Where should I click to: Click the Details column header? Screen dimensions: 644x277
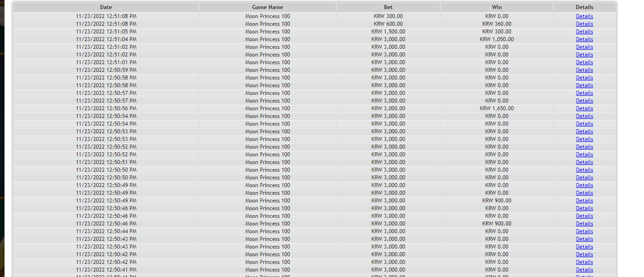click(584, 7)
